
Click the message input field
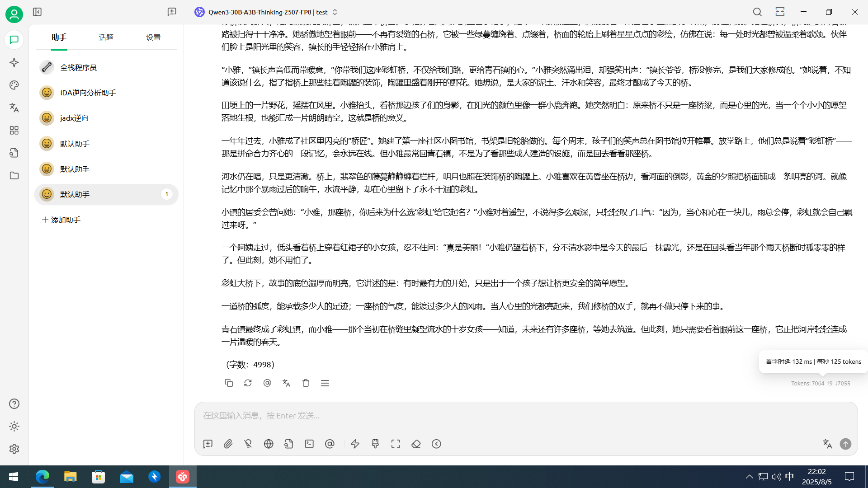point(407,416)
